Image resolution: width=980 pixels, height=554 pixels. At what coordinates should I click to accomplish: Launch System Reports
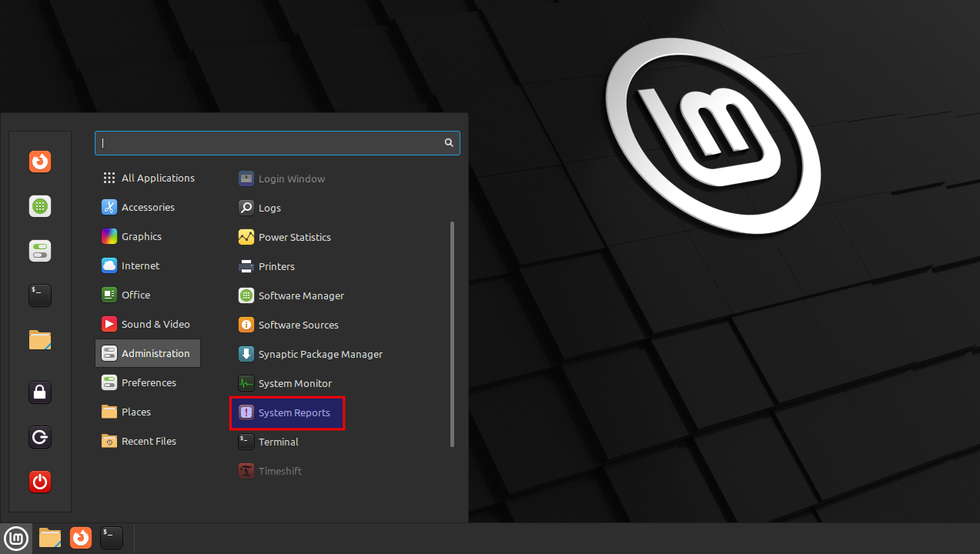tap(287, 412)
